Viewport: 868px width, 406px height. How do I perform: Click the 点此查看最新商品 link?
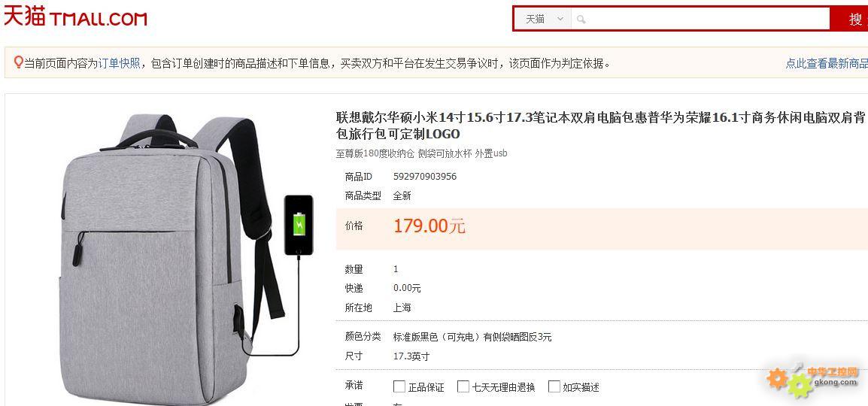827,63
